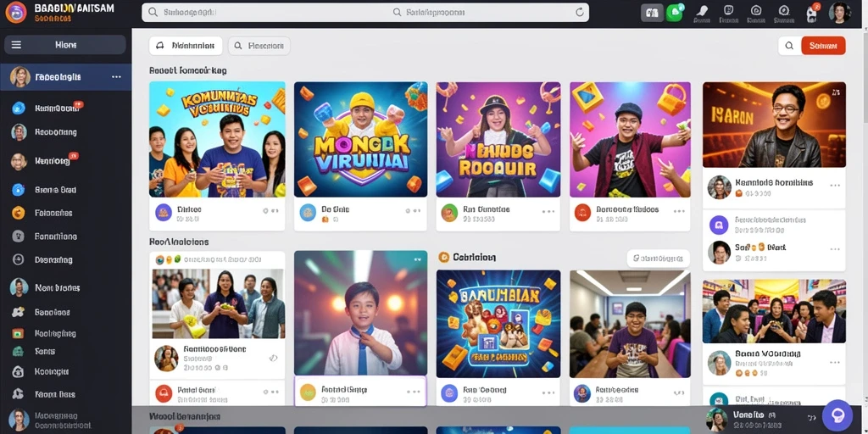Screen dimensions: 868x434
Task: Select the clock icon row in the sidebar
Action: (65, 259)
